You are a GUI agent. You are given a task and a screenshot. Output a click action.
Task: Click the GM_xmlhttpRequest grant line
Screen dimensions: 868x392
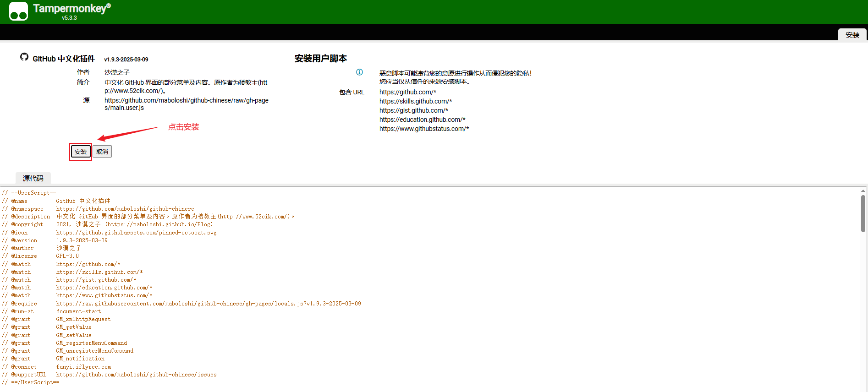56,319
